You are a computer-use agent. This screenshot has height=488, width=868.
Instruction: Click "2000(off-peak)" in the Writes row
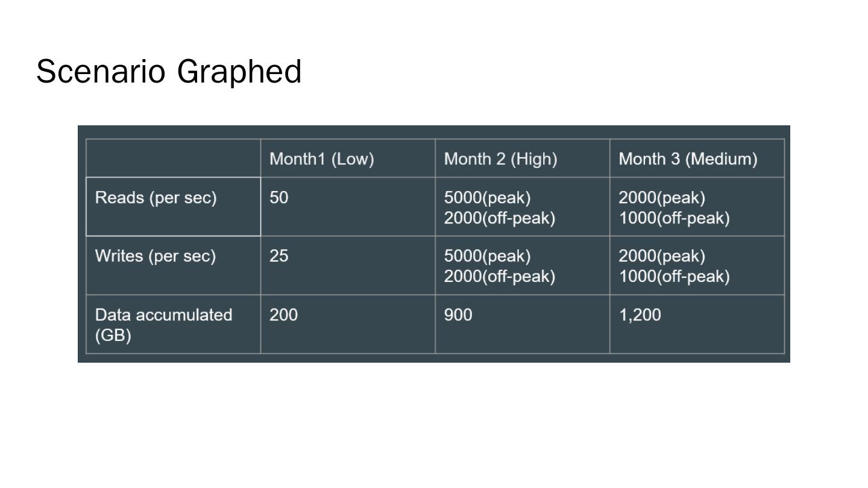tap(499, 277)
